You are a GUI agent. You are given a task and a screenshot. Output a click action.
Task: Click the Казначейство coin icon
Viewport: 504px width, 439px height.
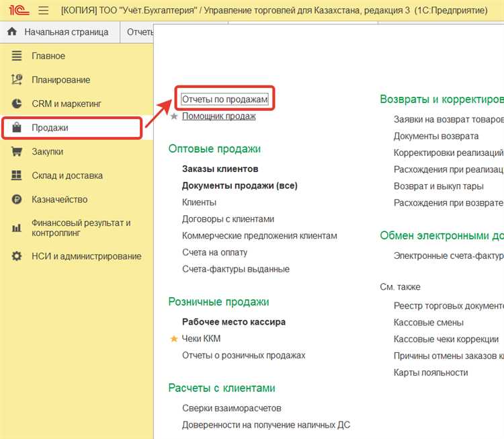coord(17,200)
